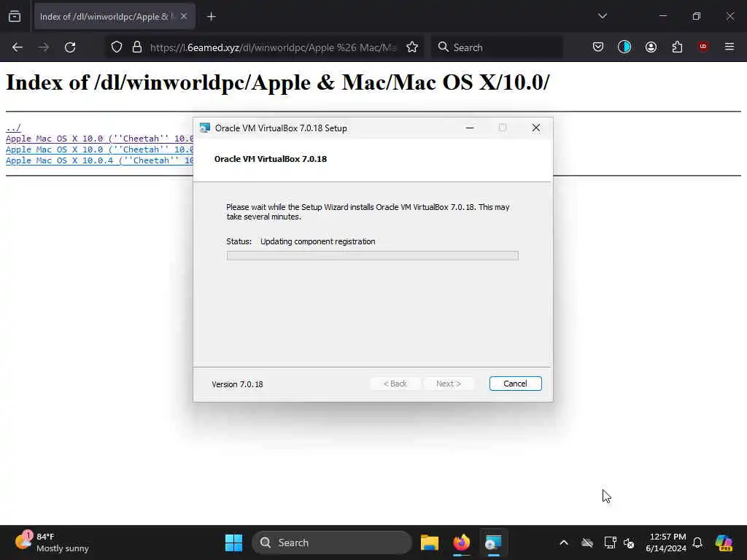Open the Pocket save icon
Viewport: 747px width, 560px height.
tap(598, 47)
